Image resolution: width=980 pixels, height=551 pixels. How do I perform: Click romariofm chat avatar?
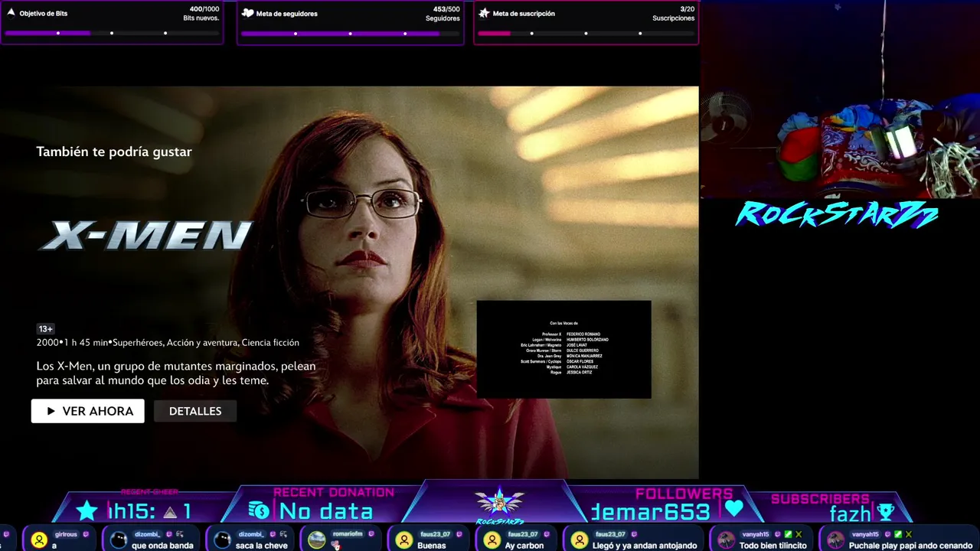click(317, 540)
